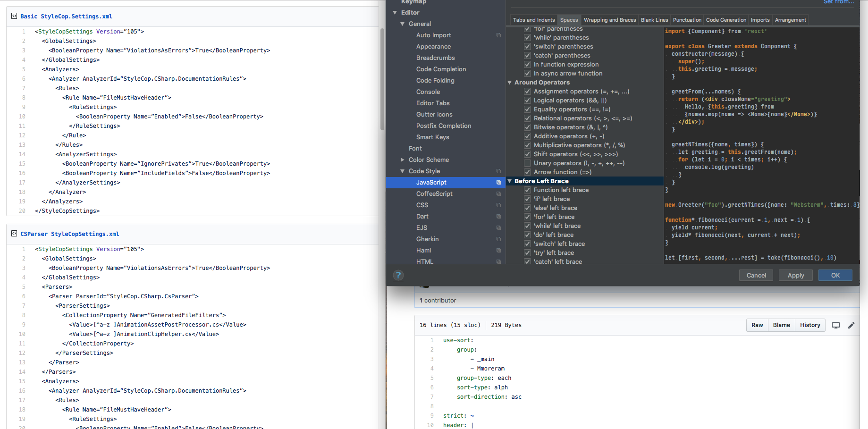
Task: Click the pencil edit file icon
Action: click(x=851, y=325)
